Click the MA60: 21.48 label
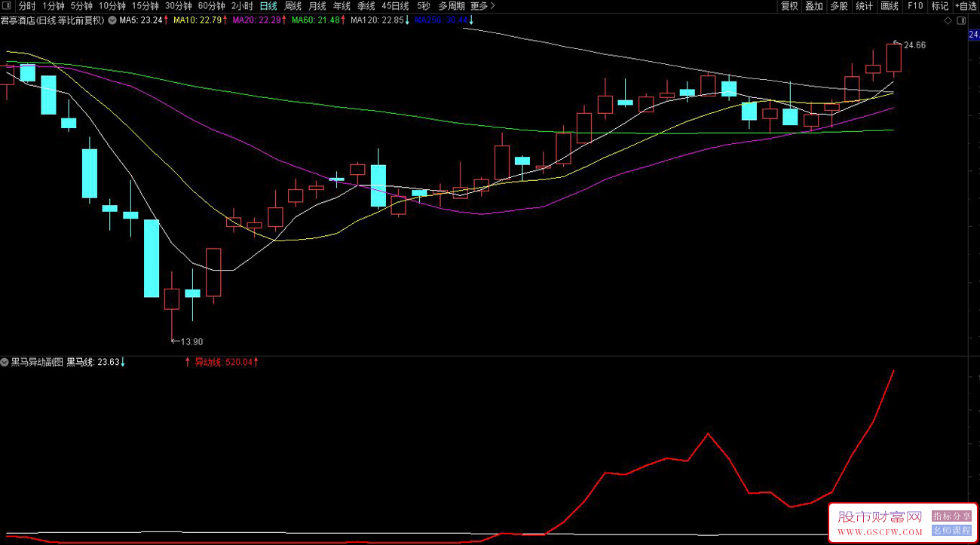The width and height of the screenshot is (980, 545). 316,21
